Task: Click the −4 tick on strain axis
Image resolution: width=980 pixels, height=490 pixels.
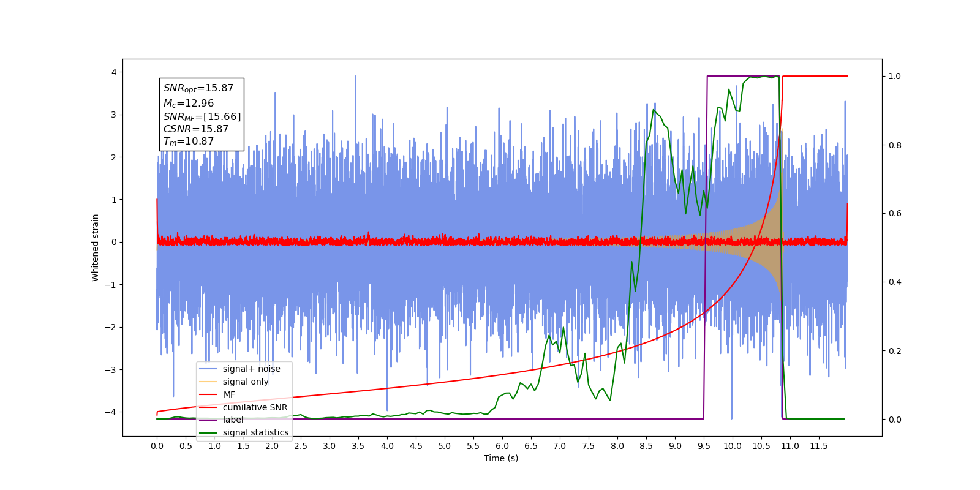Action: 110,412
